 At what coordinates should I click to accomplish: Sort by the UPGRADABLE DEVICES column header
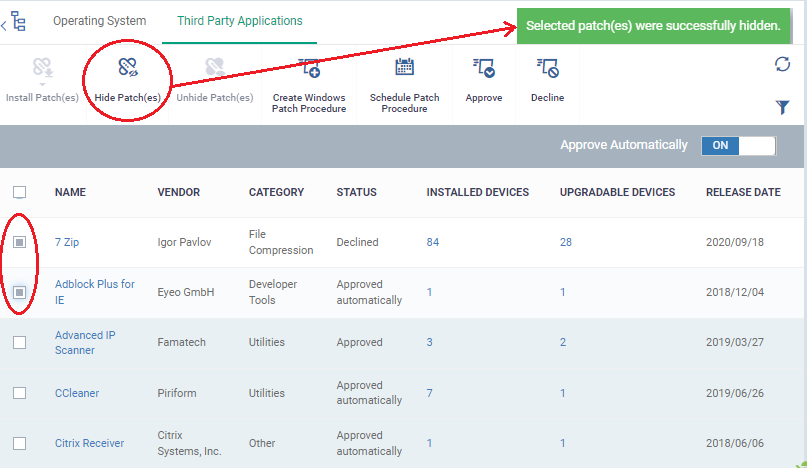point(618,192)
